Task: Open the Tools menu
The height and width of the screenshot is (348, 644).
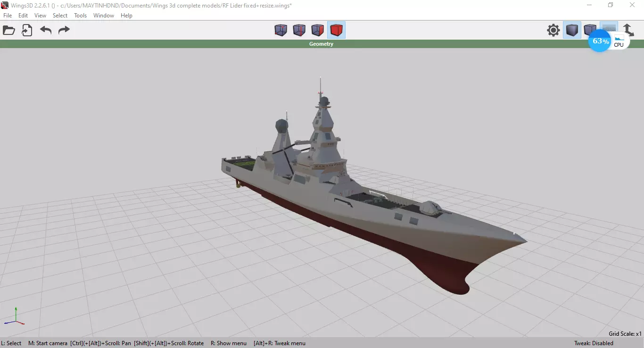Action: (81, 16)
